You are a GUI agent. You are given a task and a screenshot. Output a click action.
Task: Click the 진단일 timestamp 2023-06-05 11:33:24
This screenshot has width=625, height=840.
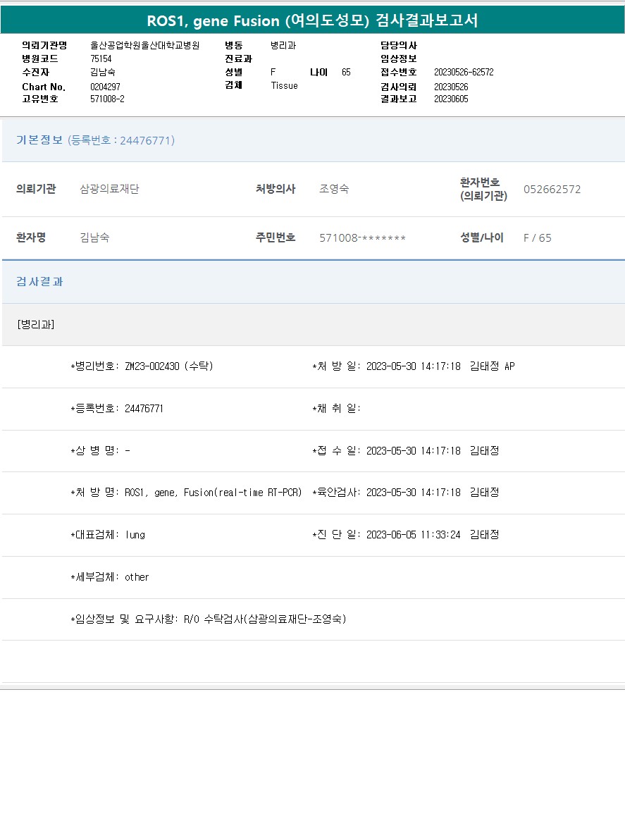(413, 535)
